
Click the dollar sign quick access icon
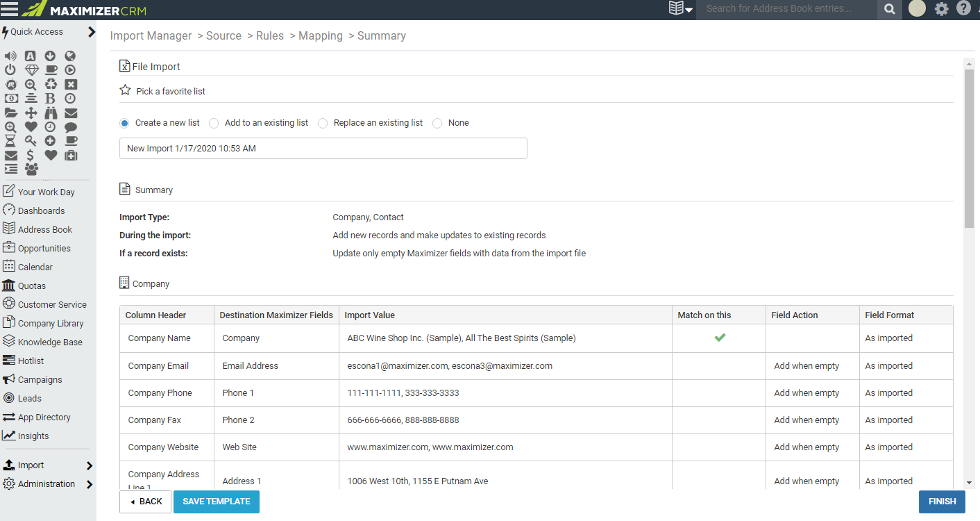point(31,156)
